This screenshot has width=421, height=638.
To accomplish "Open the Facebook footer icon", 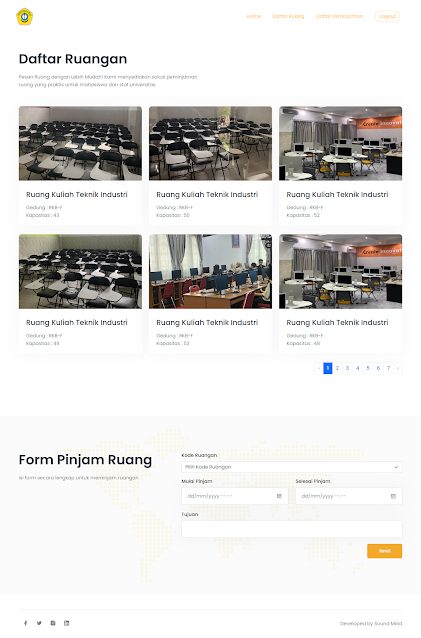I will click(x=26, y=623).
